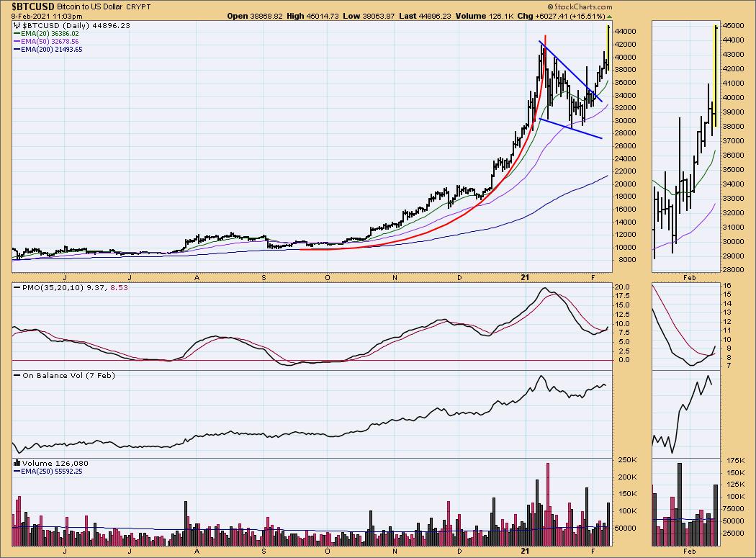Open the StockCharts.com attribution link
The width and height of the screenshot is (756, 558).
click(580, 6)
